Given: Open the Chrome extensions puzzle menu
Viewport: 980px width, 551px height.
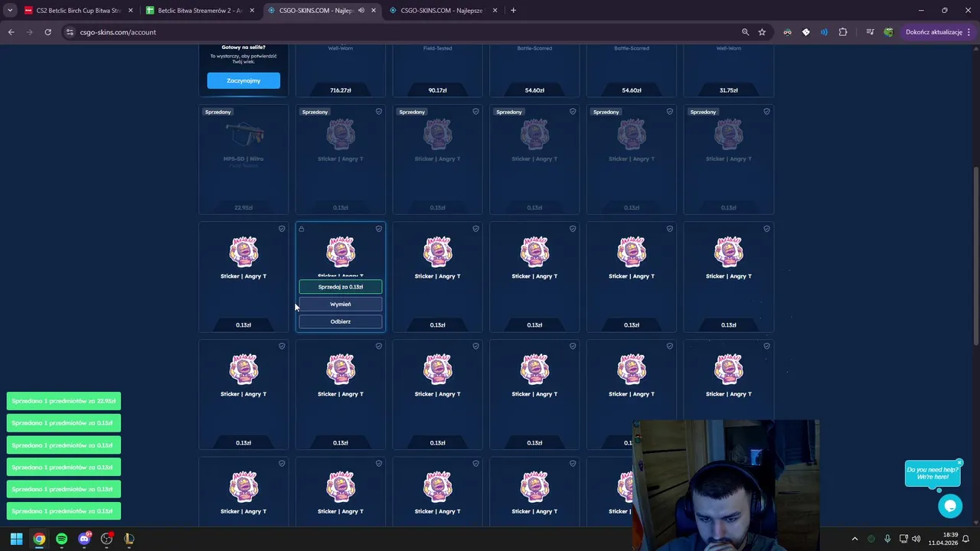Looking at the screenshot, I should 843,32.
